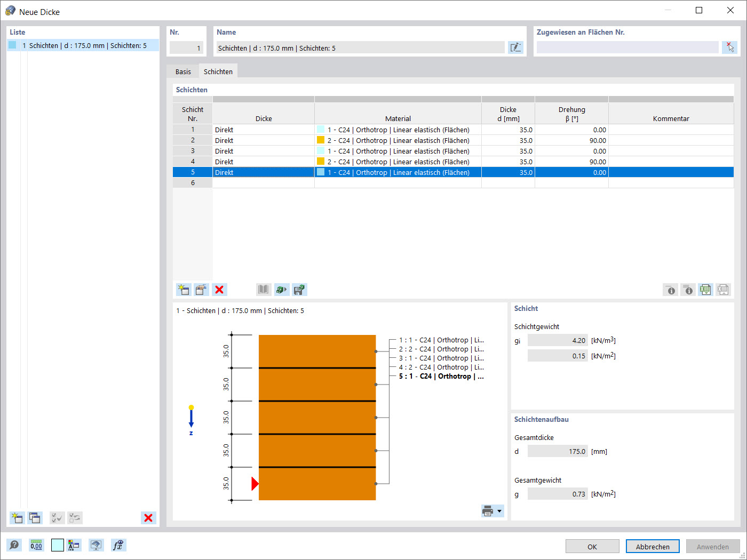Click the Abbrechen button
Image resolution: width=747 pixels, height=560 pixels.
pos(653,546)
